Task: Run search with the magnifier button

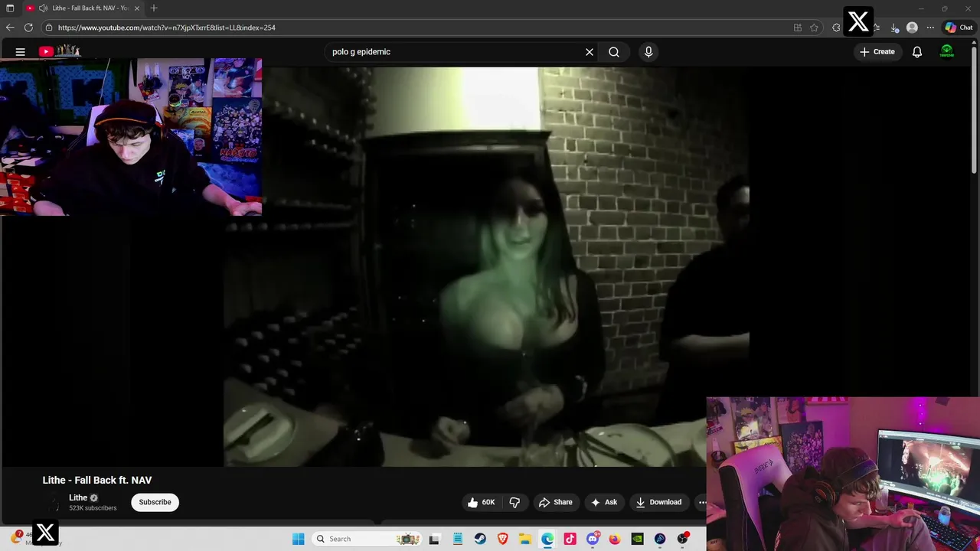Action: (x=614, y=52)
